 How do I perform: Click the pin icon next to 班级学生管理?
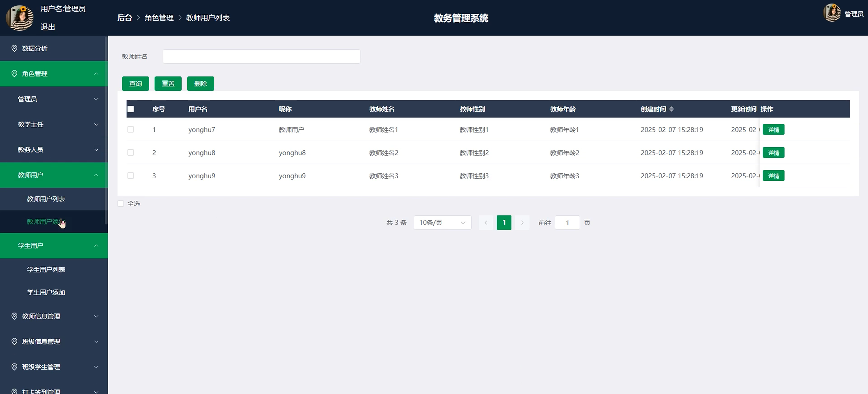point(14,367)
